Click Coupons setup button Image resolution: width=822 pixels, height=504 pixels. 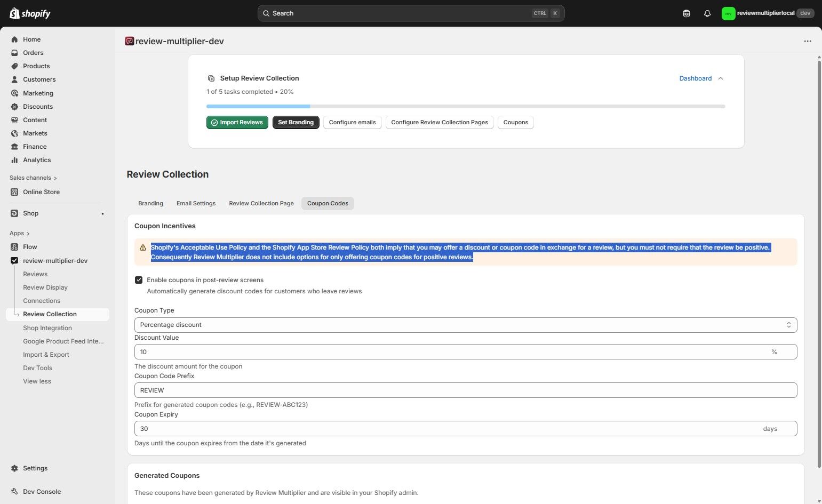[x=516, y=122]
